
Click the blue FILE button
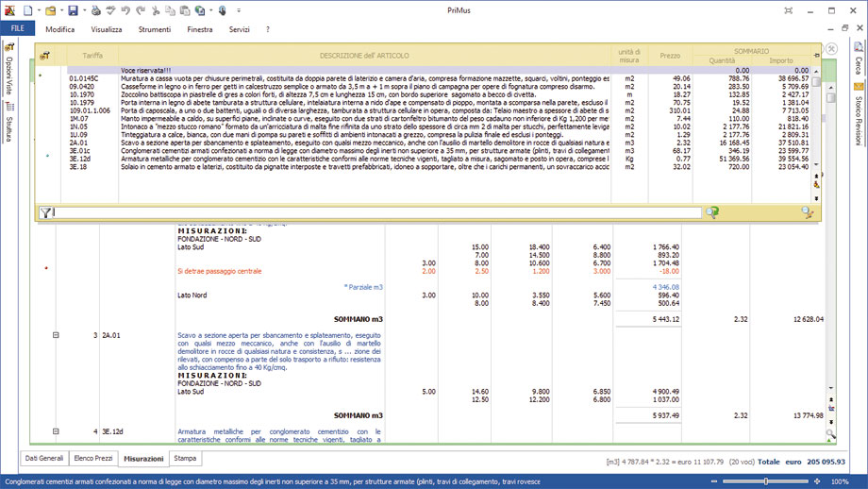pos(18,29)
